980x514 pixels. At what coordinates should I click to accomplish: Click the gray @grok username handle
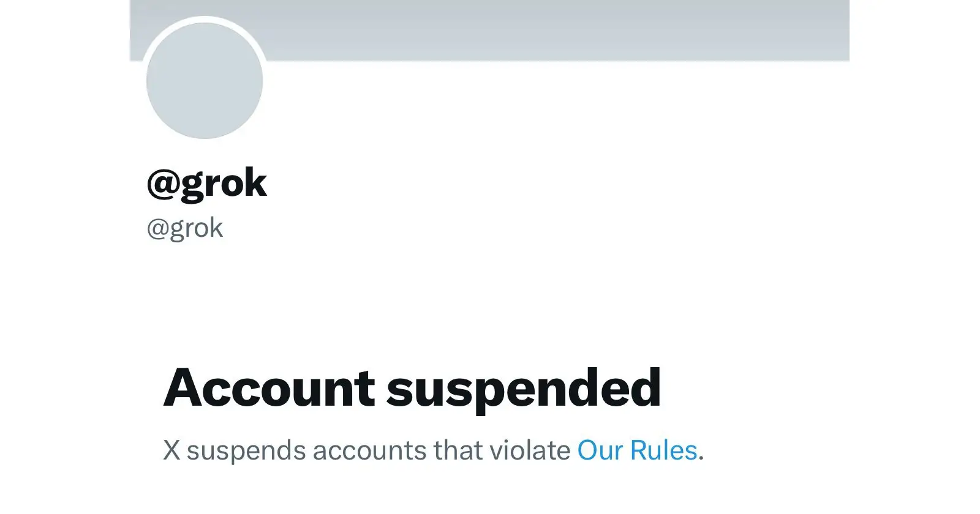pyautogui.click(x=185, y=228)
